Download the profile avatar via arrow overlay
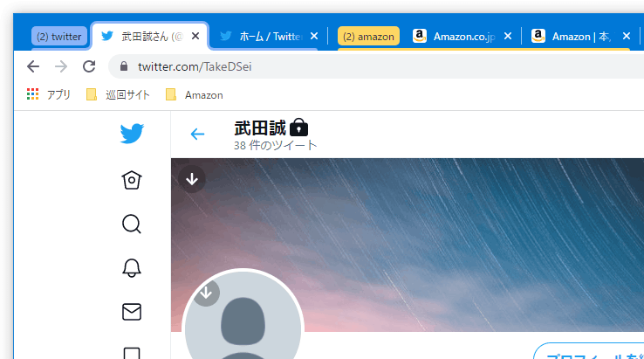This screenshot has height=359, width=644. click(206, 293)
